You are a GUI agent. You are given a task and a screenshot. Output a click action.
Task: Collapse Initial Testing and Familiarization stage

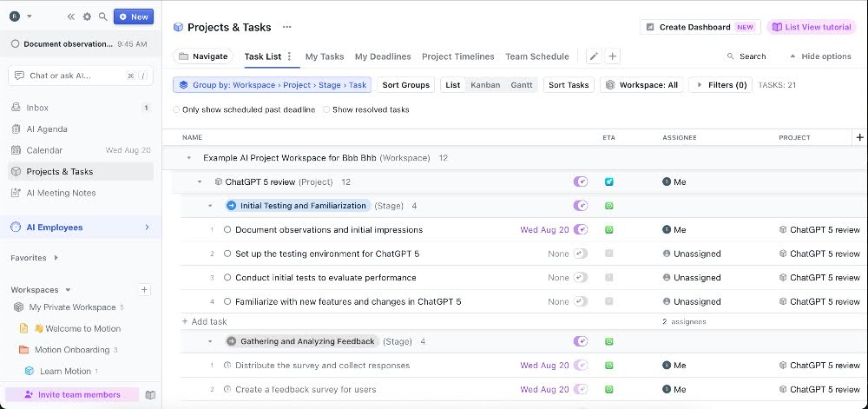click(x=210, y=206)
